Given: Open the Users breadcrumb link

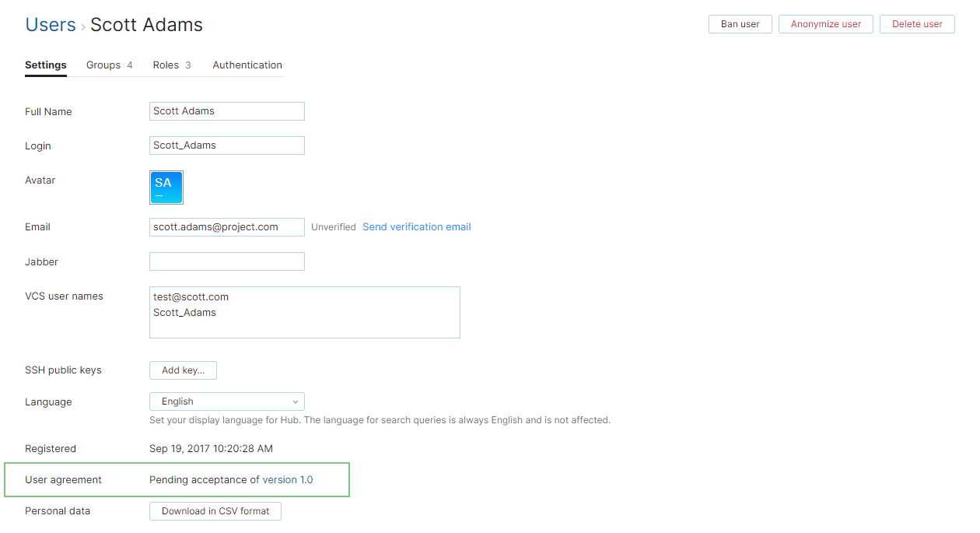Looking at the screenshot, I should (x=51, y=25).
